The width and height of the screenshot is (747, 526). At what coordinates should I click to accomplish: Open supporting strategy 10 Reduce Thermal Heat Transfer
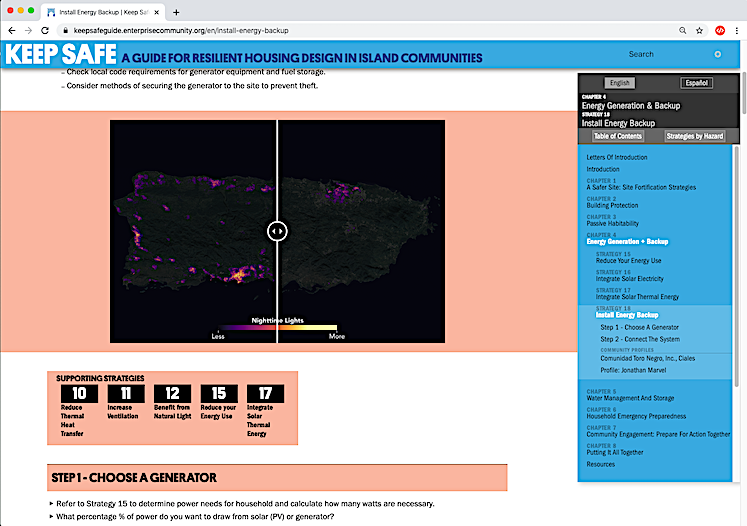point(79,393)
